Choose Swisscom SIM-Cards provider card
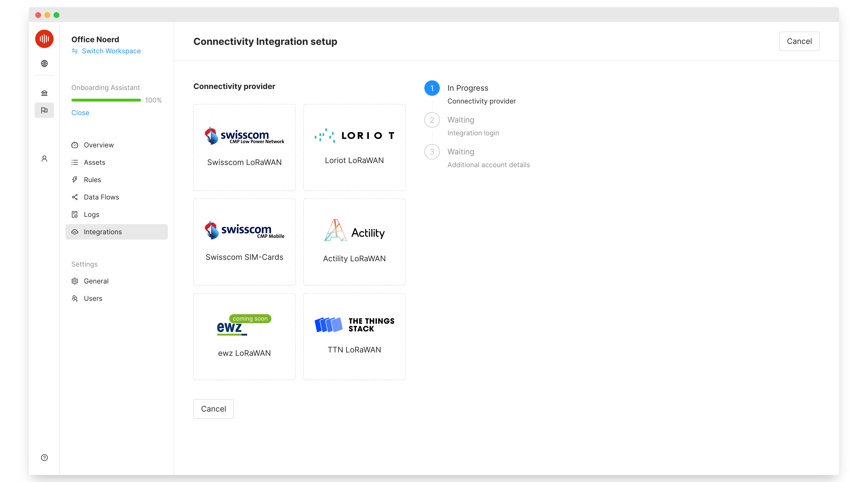Screen dimensions: 868x482 pos(244,242)
